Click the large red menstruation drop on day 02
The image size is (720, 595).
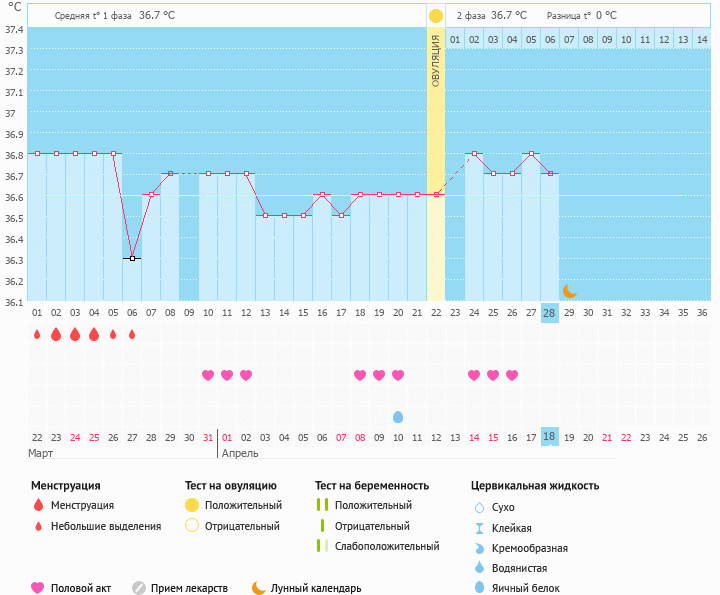56,334
